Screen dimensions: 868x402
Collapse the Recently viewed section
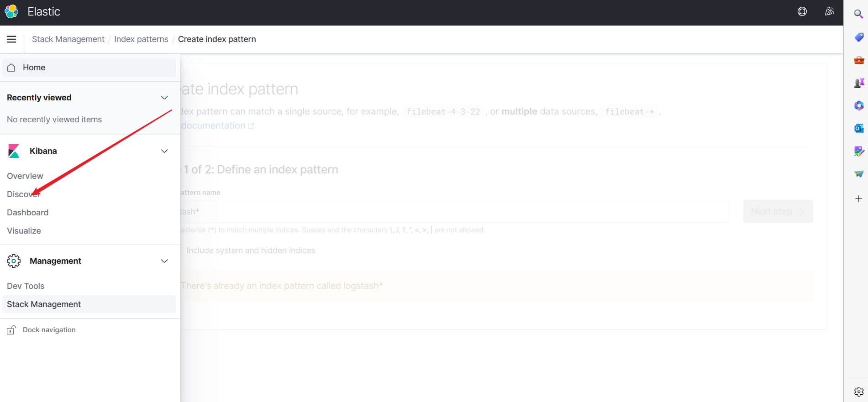[x=164, y=98]
